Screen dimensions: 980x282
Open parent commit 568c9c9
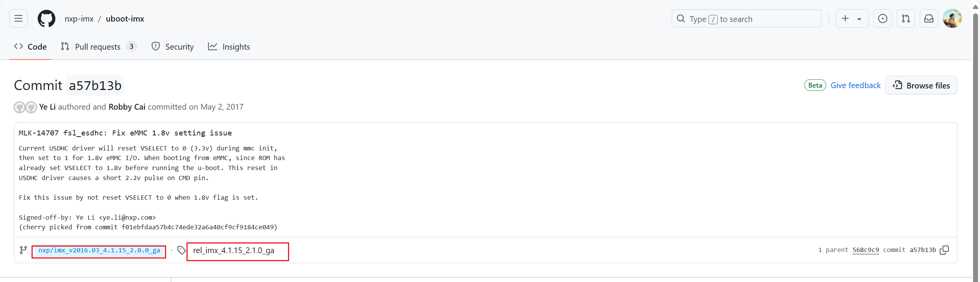pyautogui.click(x=865, y=250)
